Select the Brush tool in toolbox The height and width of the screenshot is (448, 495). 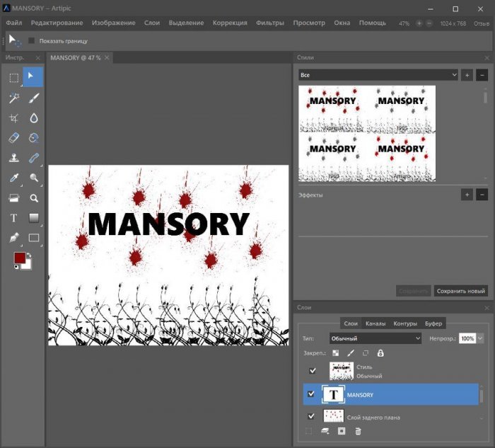[33, 98]
